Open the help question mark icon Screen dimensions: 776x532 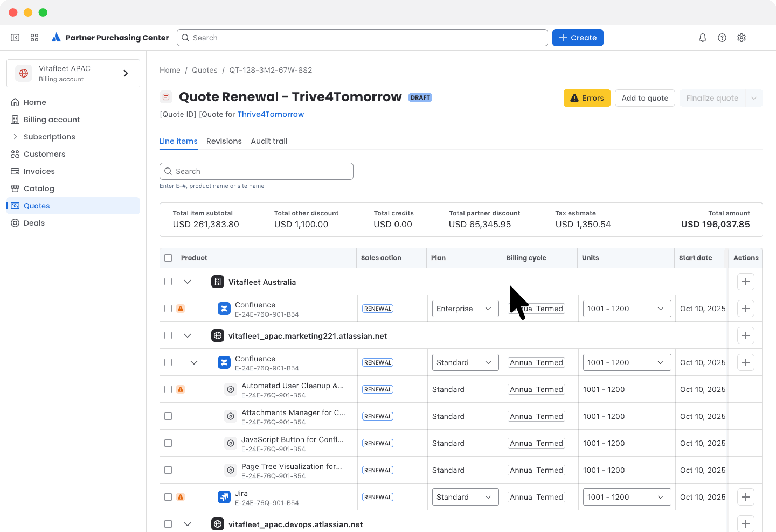(x=722, y=38)
